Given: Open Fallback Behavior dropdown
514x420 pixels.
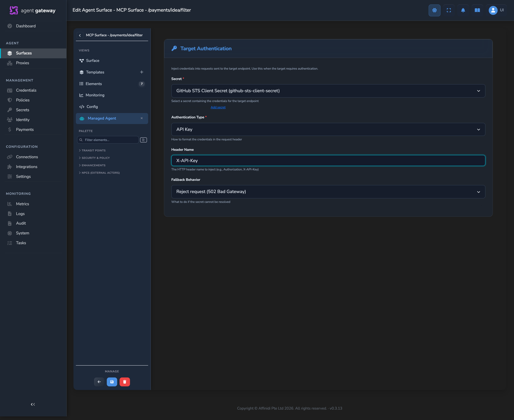Looking at the screenshot, I should tap(328, 192).
